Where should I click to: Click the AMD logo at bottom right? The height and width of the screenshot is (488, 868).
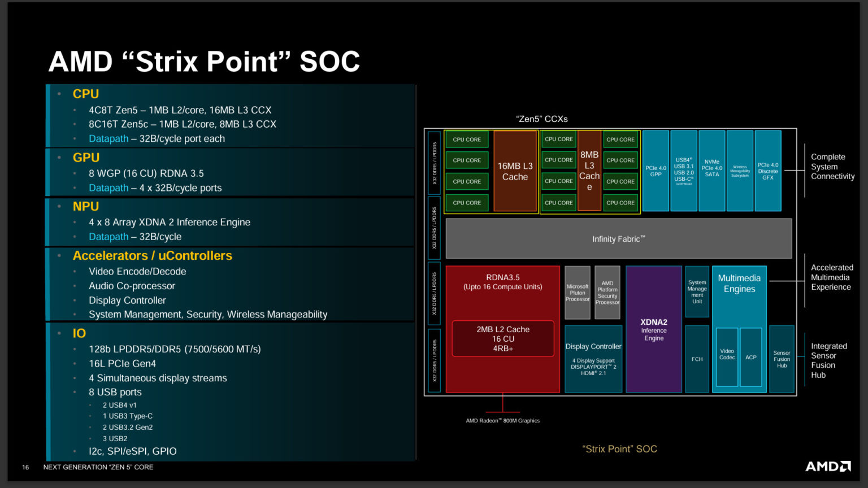(827, 467)
